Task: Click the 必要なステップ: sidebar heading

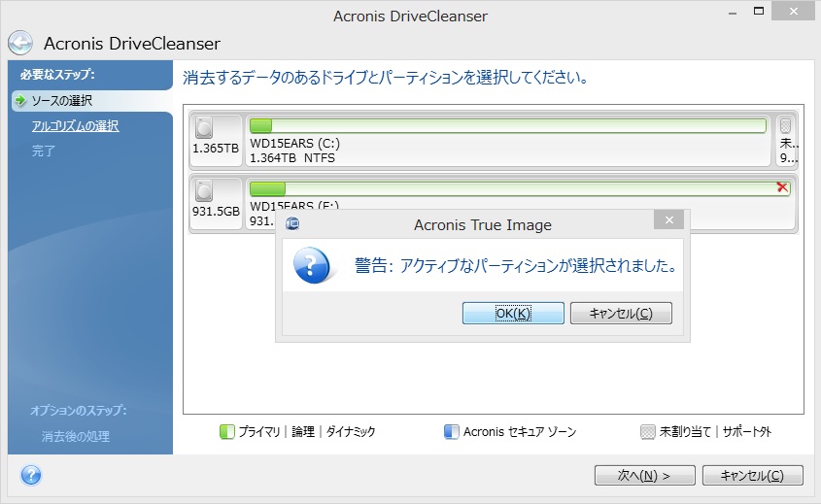Action: [57, 75]
